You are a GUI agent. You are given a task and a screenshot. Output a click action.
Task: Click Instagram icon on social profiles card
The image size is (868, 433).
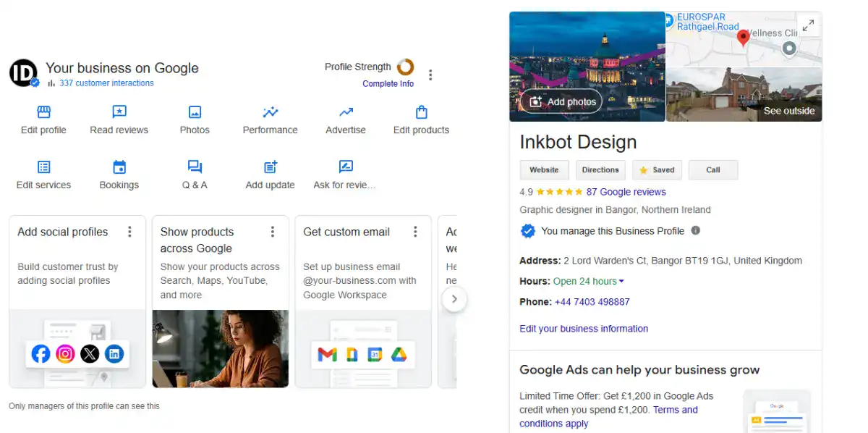pyautogui.click(x=66, y=354)
